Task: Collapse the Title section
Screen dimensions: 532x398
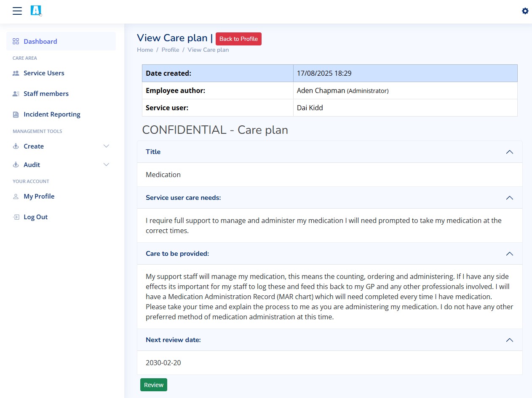Action: tap(509, 152)
